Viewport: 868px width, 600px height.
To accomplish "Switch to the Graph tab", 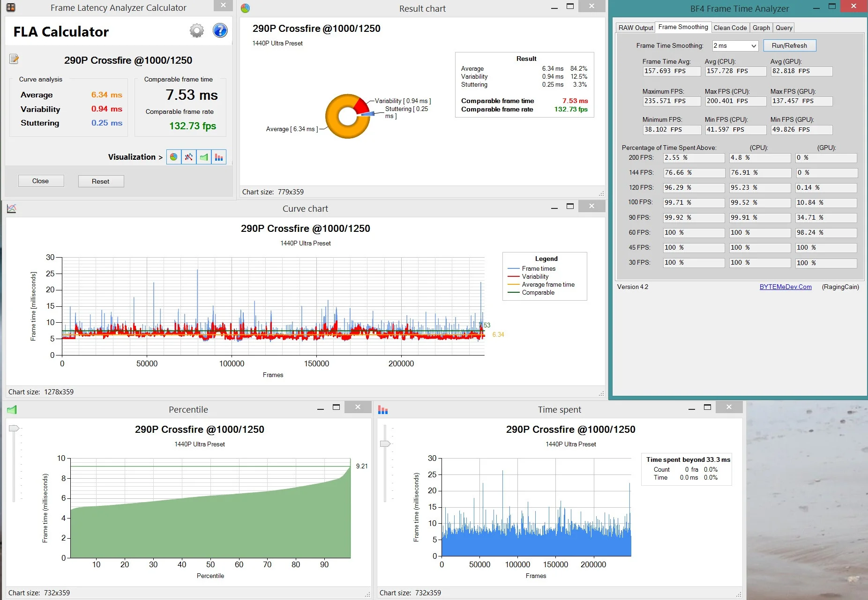I will click(761, 28).
